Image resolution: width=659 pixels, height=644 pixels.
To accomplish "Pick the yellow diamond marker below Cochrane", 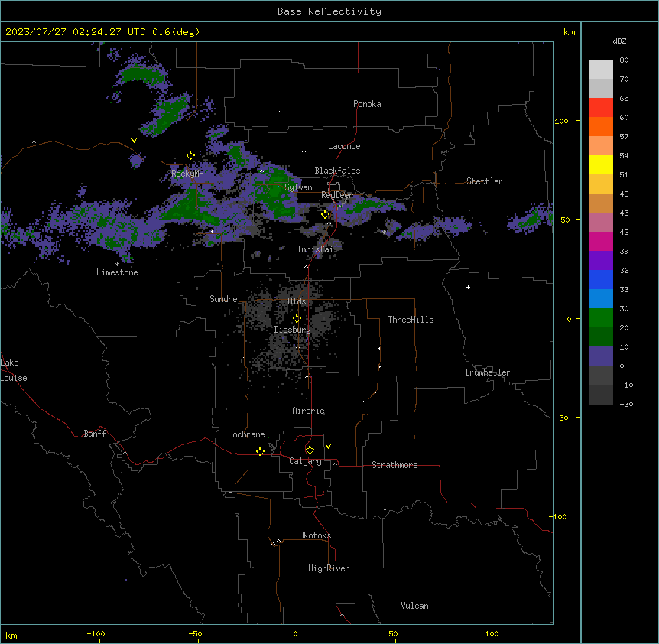I will [260, 451].
